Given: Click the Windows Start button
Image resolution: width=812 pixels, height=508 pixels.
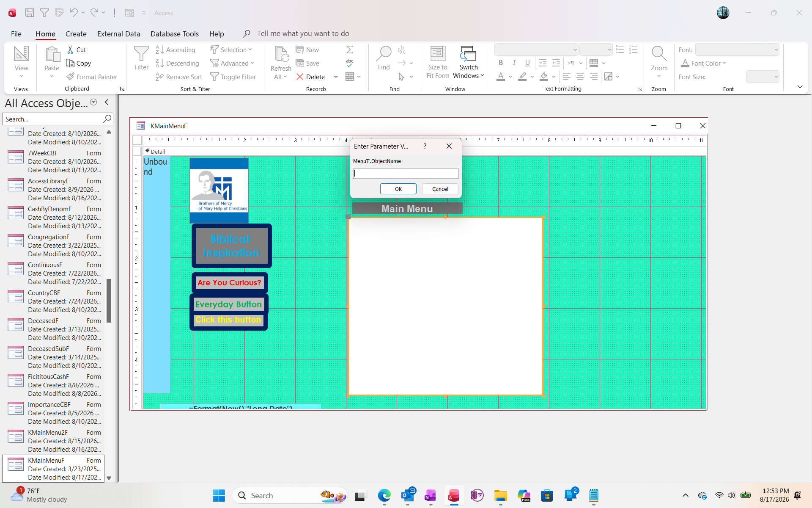Looking at the screenshot, I should [219, 495].
